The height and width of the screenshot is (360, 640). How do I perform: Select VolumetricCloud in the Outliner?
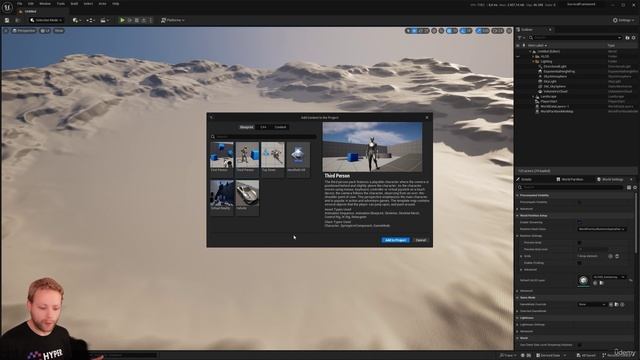(555, 91)
